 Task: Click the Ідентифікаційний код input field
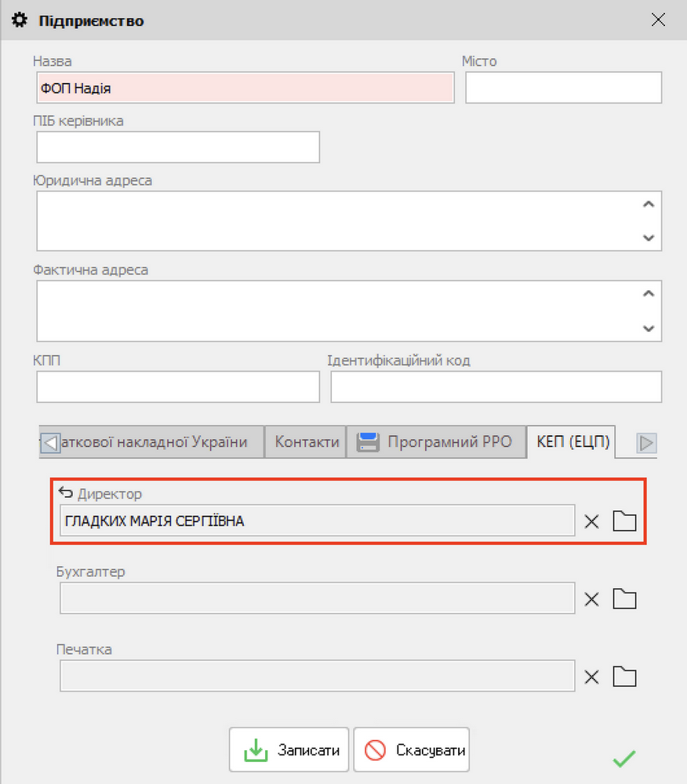point(496,387)
